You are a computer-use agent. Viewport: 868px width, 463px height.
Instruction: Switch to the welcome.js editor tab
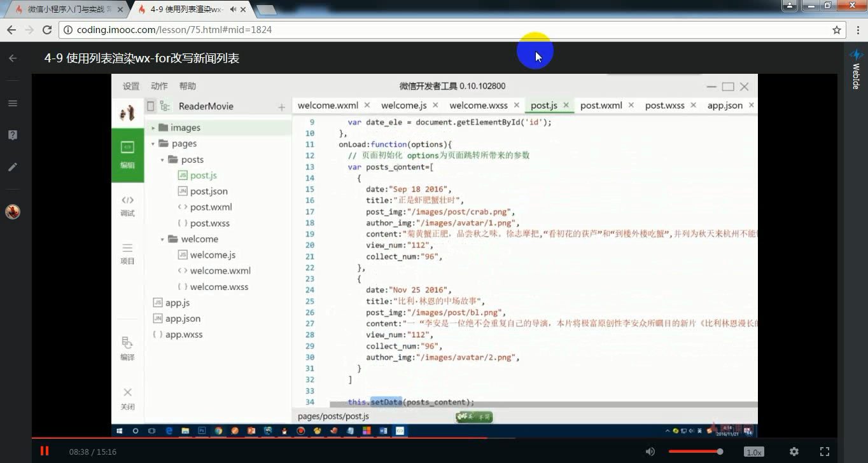click(x=404, y=106)
